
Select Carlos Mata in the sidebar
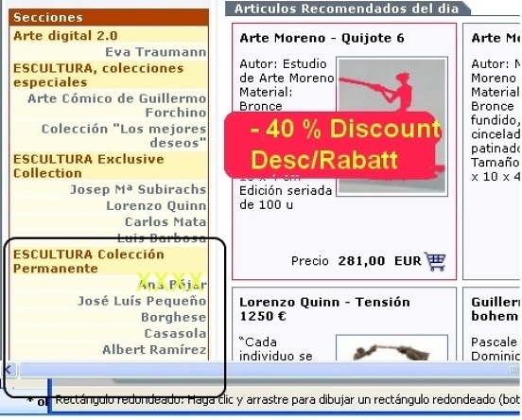coord(165,221)
